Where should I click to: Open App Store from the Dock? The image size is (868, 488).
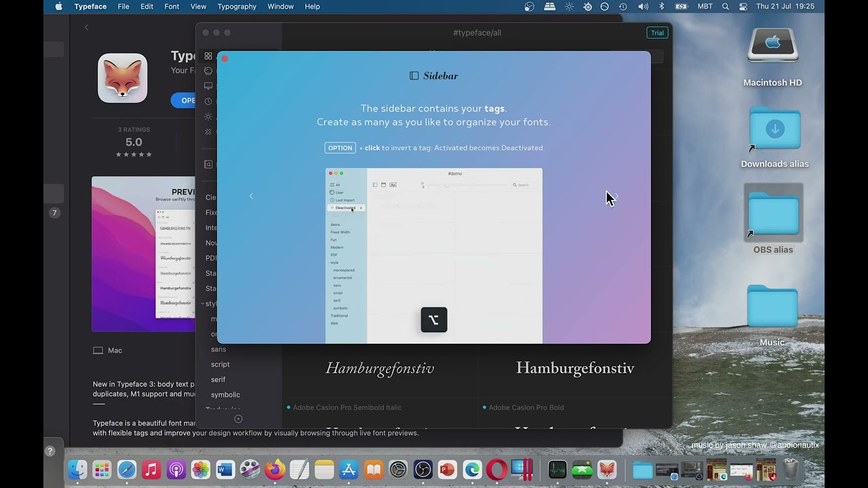coord(349,469)
